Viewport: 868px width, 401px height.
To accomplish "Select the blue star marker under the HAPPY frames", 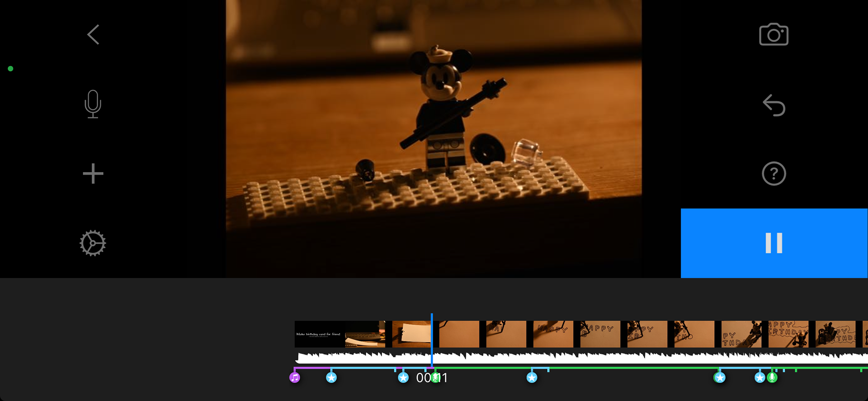I will coord(532,377).
